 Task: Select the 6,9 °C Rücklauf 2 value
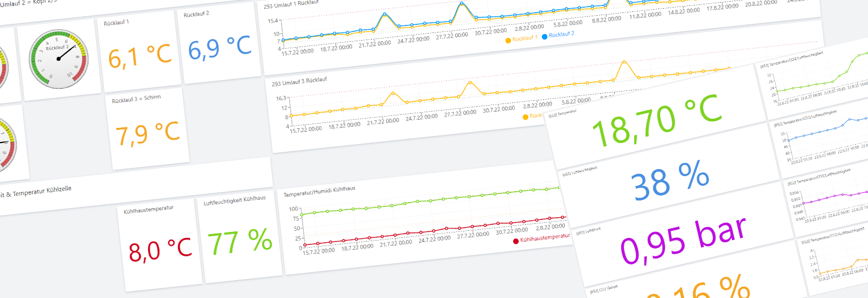(220, 48)
